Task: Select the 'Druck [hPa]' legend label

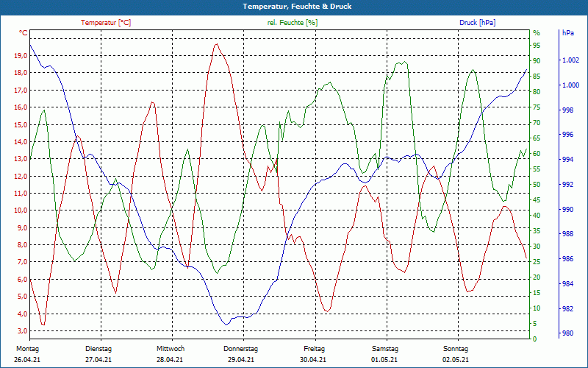Action: [x=477, y=23]
